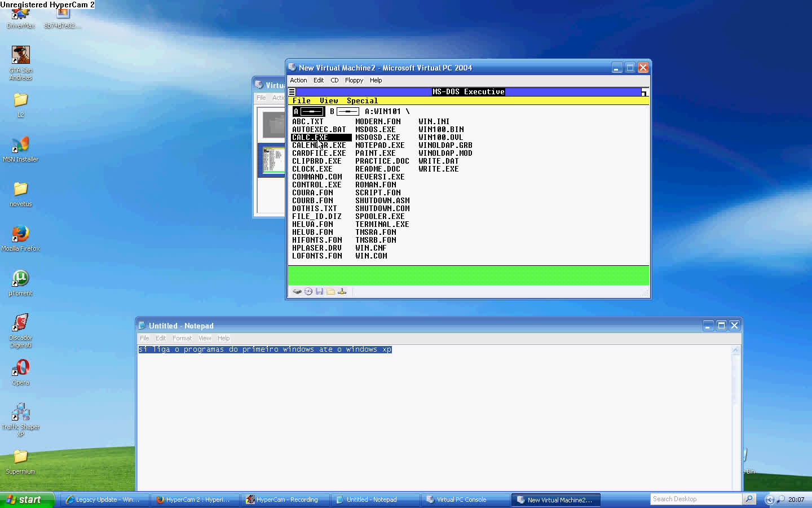
Task: Click Virtual PC 2004 title bar icon
Action: tap(292, 67)
